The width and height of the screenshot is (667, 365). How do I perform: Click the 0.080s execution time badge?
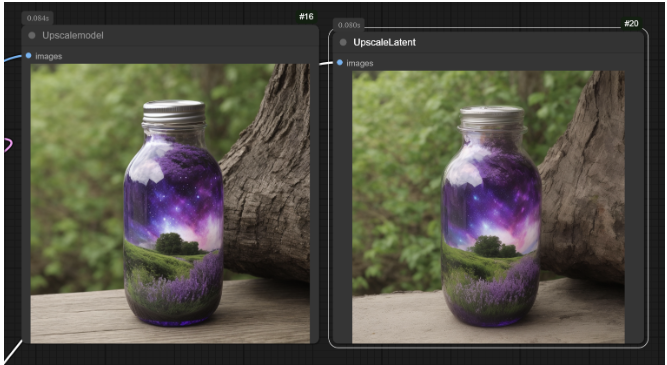349,25
